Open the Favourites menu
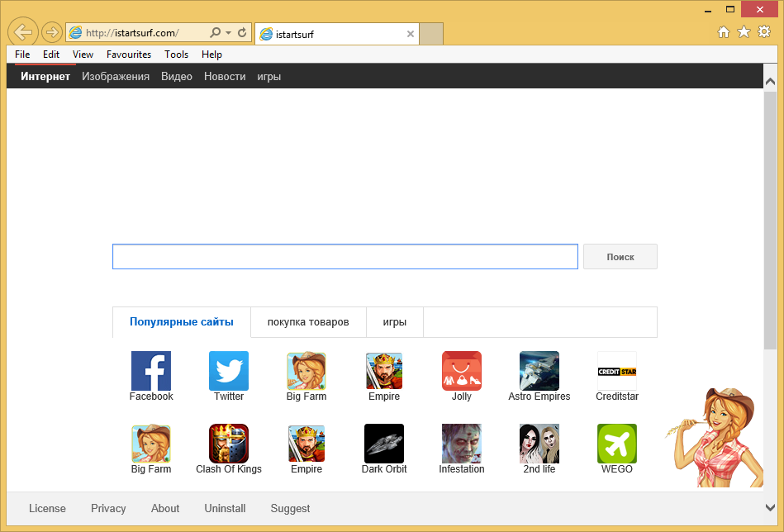This screenshot has height=532, width=784. coord(129,55)
